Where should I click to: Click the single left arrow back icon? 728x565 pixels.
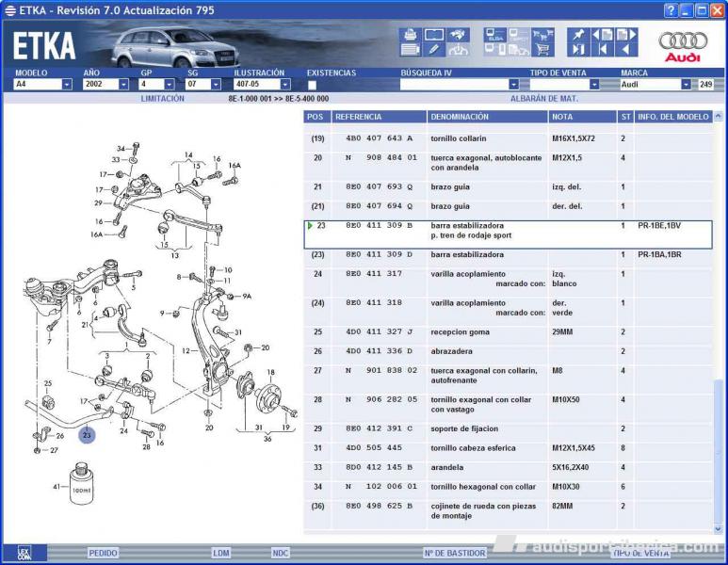(x=626, y=49)
